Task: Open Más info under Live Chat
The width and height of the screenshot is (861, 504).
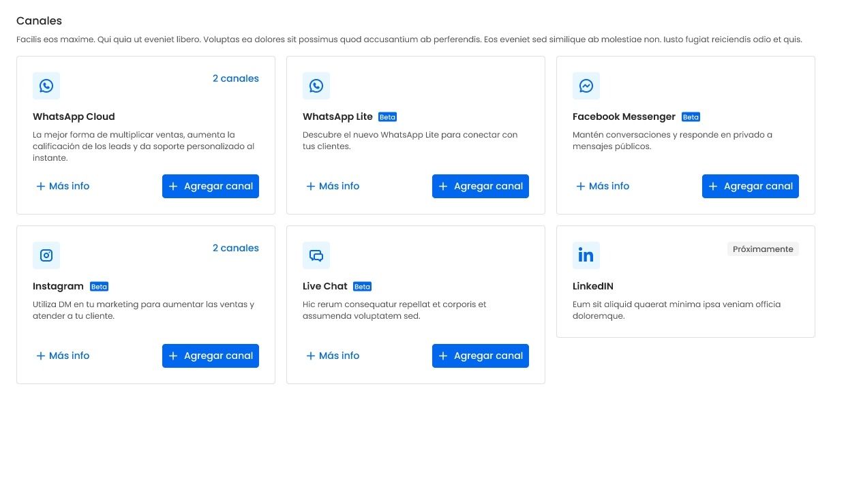Action: pos(333,356)
